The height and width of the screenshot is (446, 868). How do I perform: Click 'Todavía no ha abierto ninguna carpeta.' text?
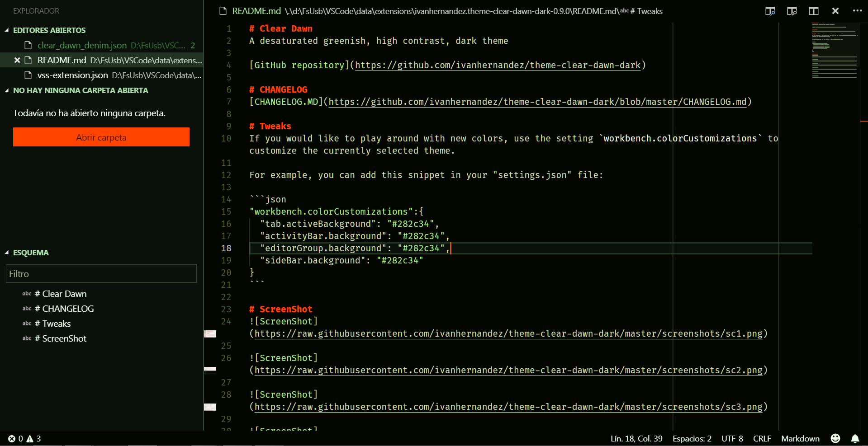(x=89, y=113)
